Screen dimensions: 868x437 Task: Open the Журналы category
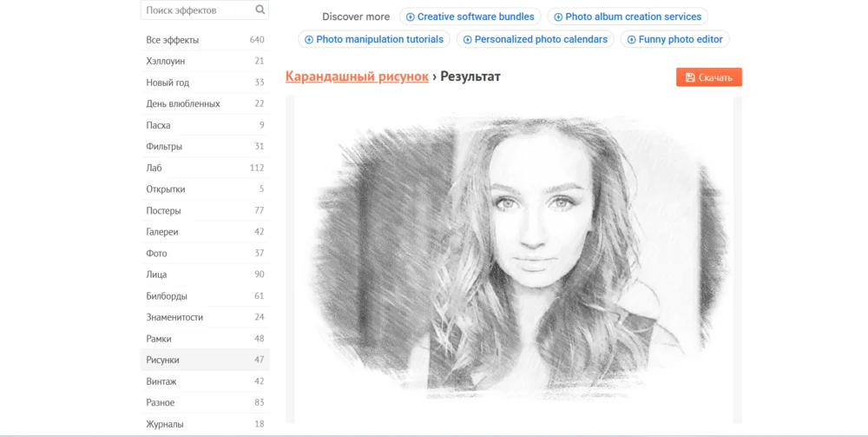tap(165, 424)
